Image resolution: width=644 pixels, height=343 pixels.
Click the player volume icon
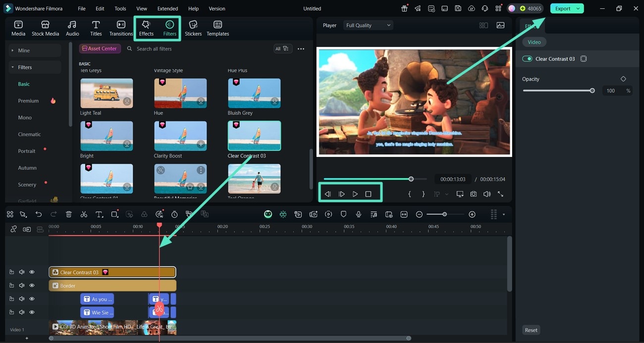487,194
